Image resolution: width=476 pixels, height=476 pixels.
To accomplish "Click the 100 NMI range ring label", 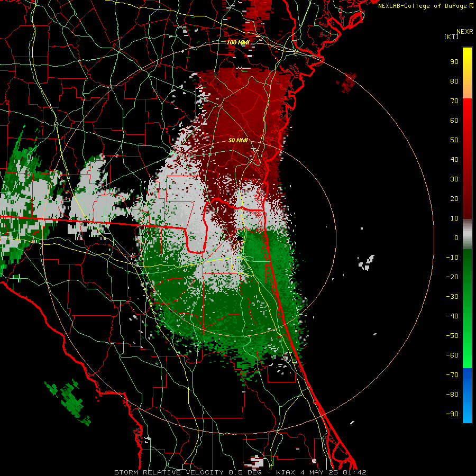I will [238, 42].
